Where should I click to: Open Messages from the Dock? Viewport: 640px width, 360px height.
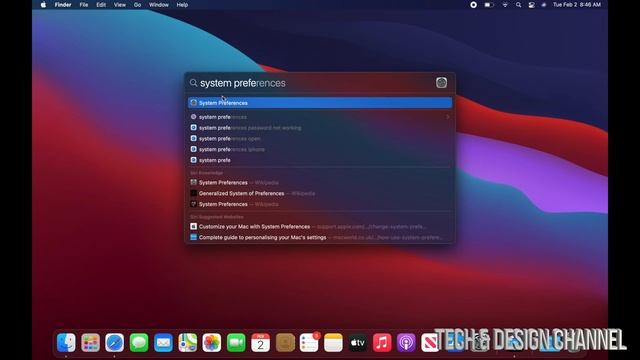click(x=139, y=342)
